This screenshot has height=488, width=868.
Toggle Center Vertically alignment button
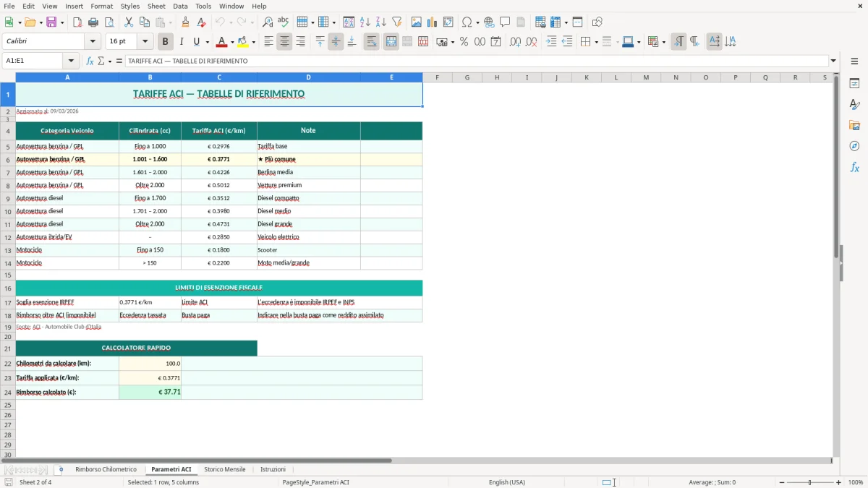coord(336,42)
